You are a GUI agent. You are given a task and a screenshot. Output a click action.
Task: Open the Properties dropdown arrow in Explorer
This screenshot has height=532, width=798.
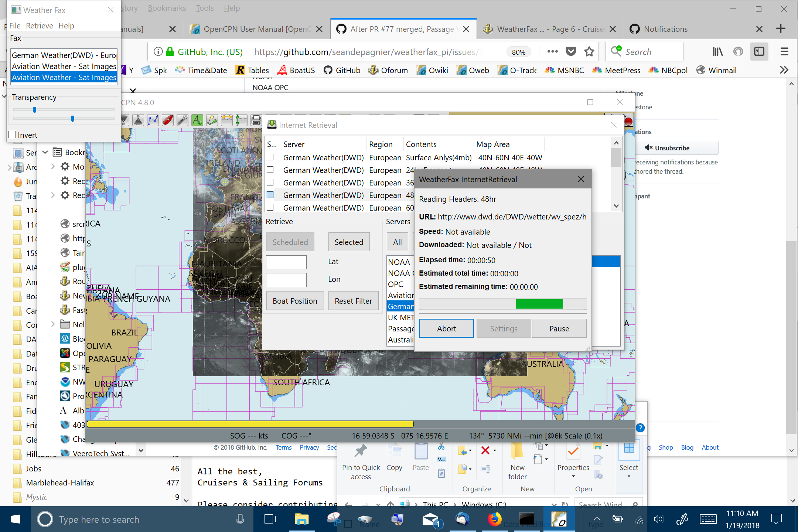573,477
